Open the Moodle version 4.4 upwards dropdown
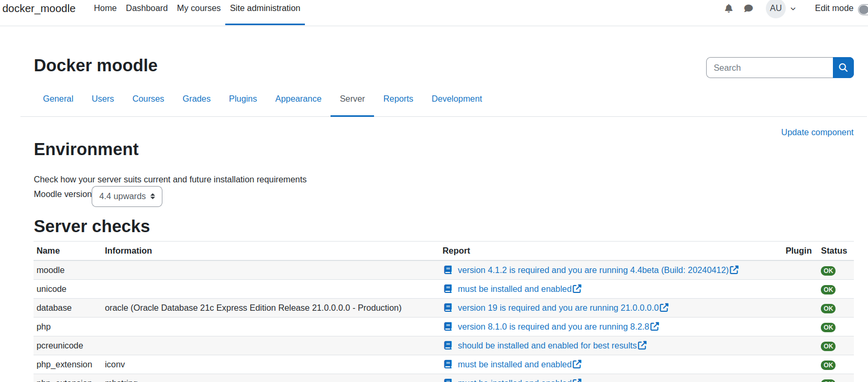 (127, 197)
